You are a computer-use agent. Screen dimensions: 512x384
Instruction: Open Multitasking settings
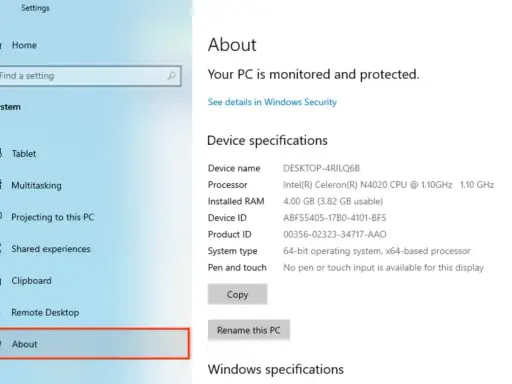click(36, 185)
